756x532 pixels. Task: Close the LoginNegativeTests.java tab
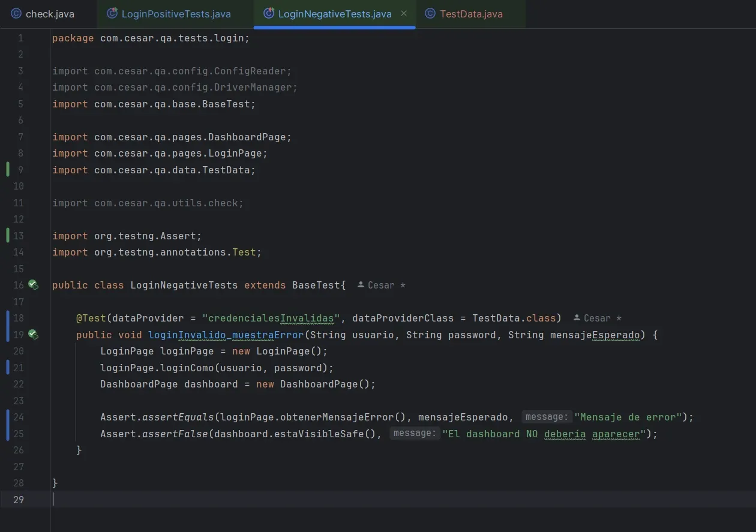pyautogui.click(x=404, y=13)
